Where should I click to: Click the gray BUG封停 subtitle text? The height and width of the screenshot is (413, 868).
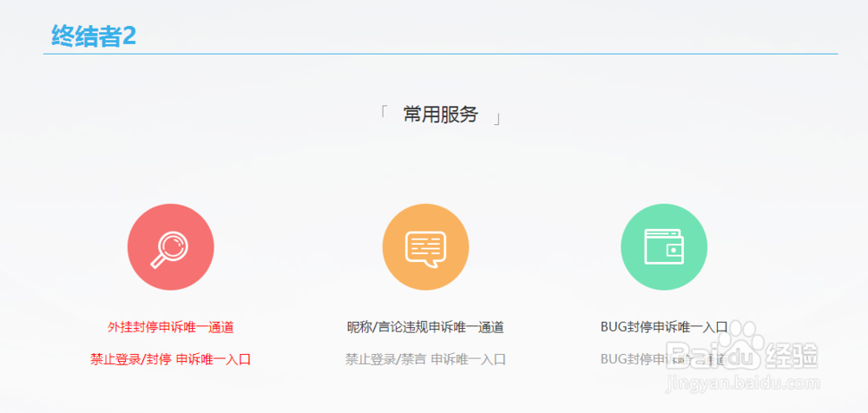point(663,359)
